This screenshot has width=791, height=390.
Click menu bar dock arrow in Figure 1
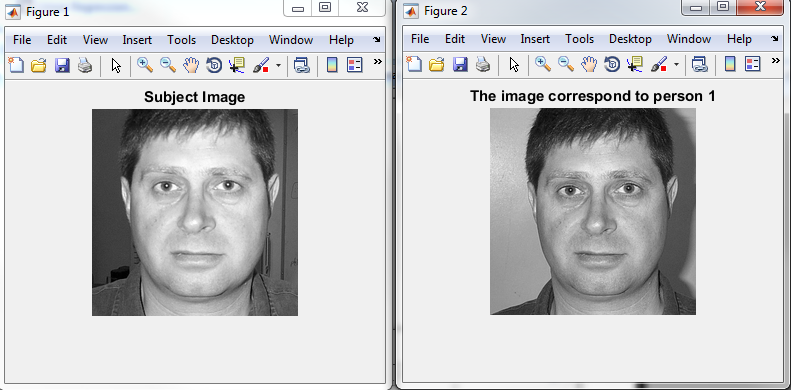pyautogui.click(x=377, y=39)
